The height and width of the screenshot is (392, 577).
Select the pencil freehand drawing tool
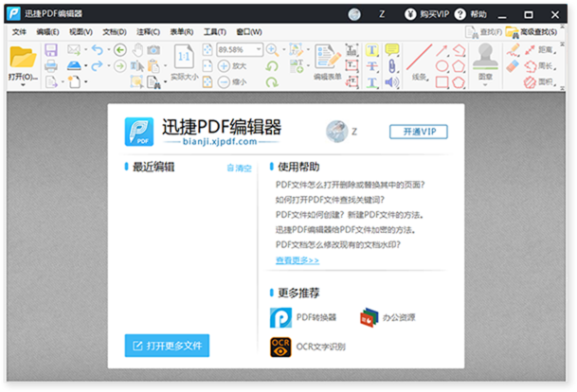coord(513,49)
